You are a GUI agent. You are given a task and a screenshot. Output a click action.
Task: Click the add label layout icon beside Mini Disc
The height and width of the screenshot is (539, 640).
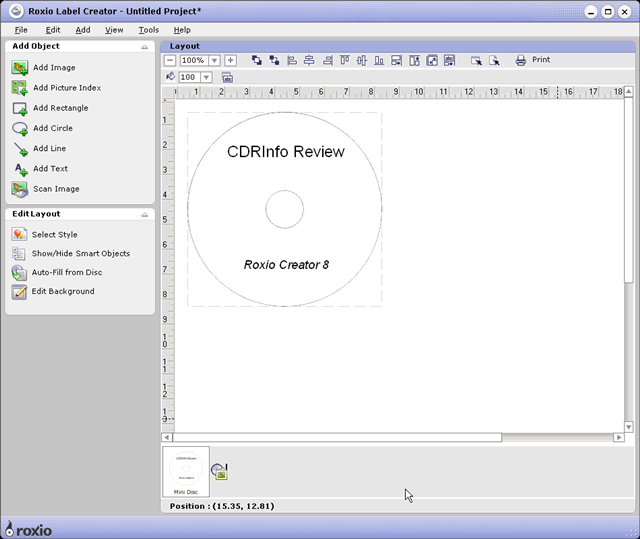tap(220, 471)
